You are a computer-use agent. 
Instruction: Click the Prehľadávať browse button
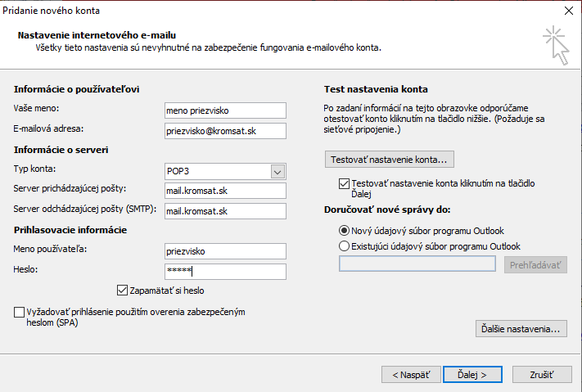click(x=535, y=265)
